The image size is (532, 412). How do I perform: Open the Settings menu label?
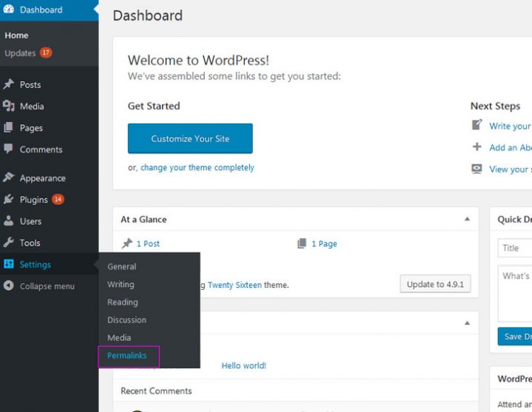point(35,265)
